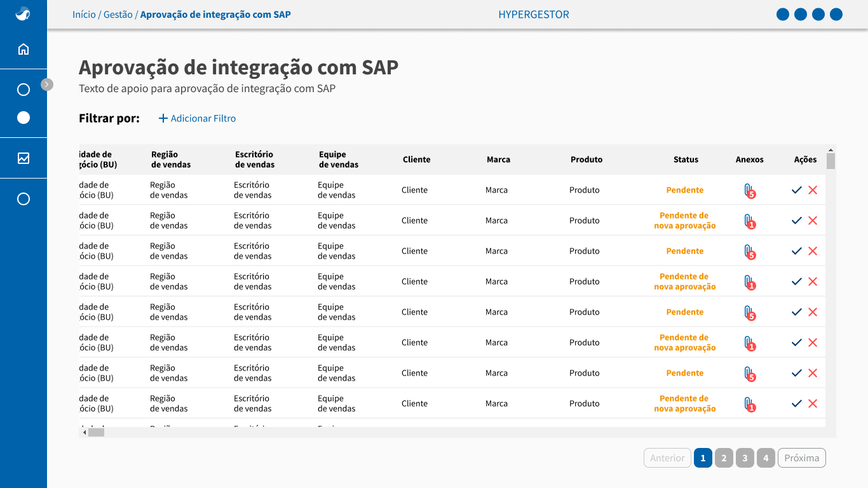The width and height of the screenshot is (868, 488).
Task: Click the Anexos column header
Action: tap(750, 159)
